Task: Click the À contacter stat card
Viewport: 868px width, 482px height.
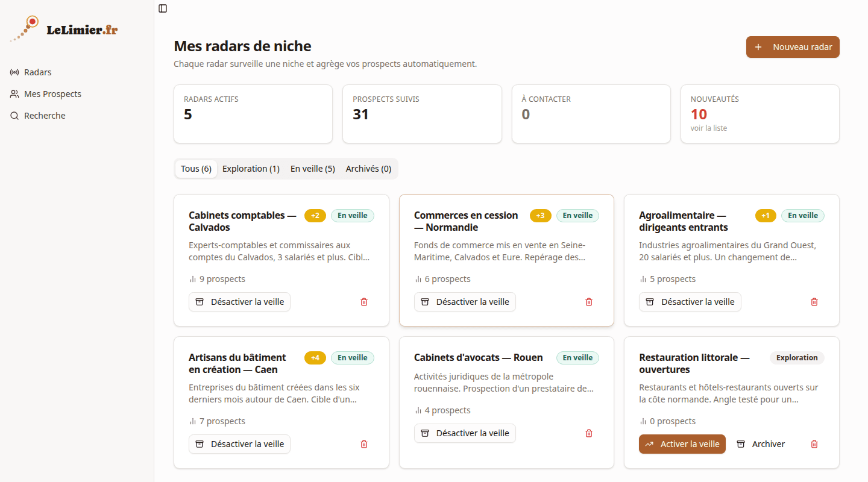Action: pyautogui.click(x=591, y=114)
